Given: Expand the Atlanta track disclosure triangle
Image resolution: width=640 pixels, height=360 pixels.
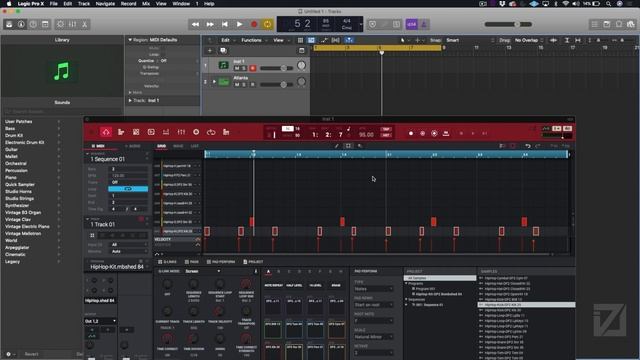Looking at the screenshot, I should [x=214, y=82].
